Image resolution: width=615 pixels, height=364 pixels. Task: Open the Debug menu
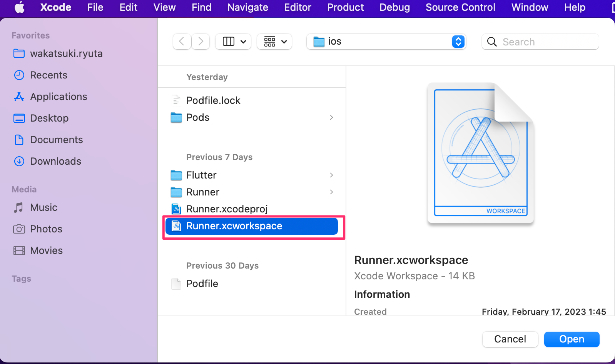[x=394, y=7]
